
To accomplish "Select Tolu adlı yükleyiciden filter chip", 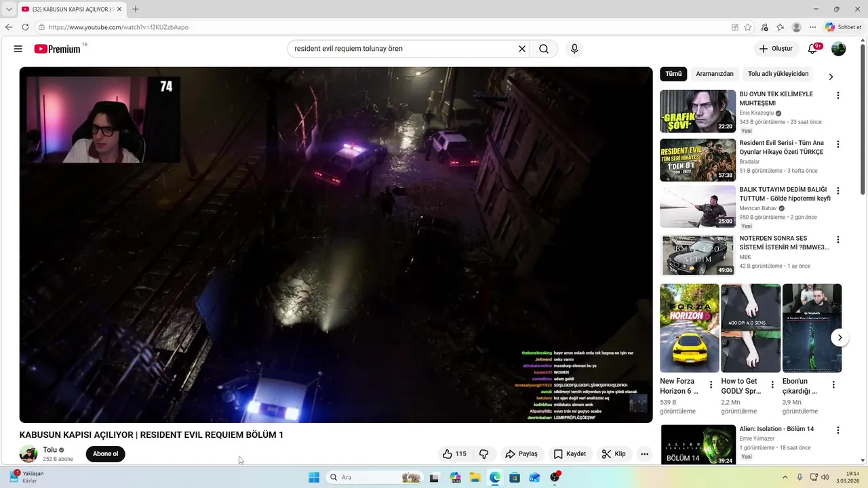I will [778, 74].
